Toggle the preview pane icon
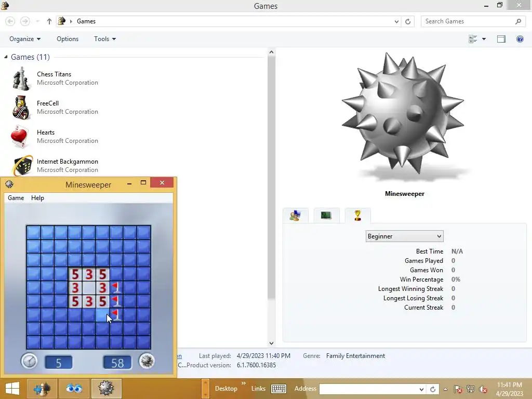Viewport: 532px width, 399px height. tap(501, 39)
